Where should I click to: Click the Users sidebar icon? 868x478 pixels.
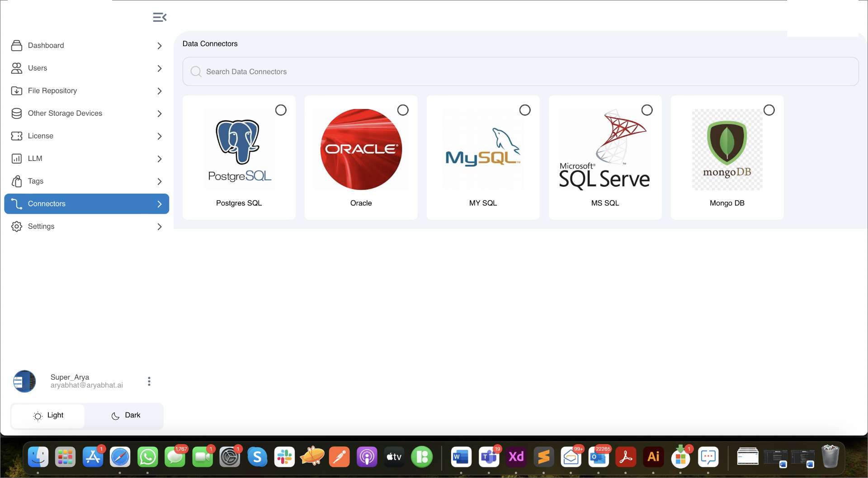point(17,68)
